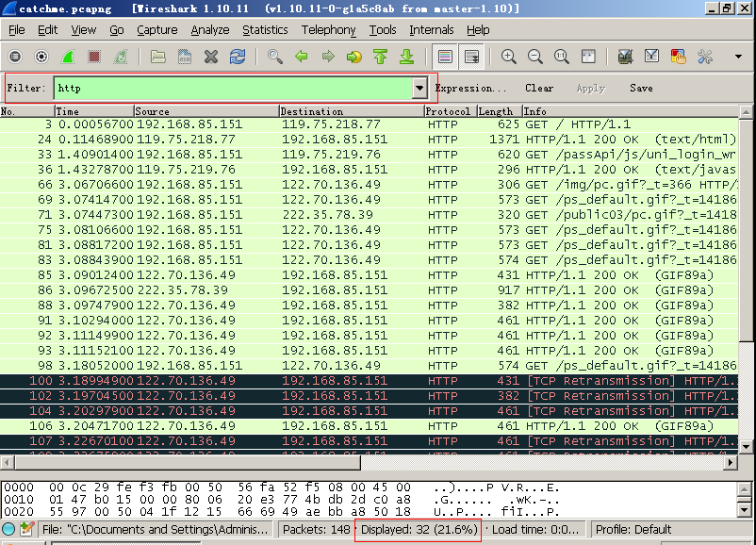Open expert info from the status bar circle
This screenshot has height=545, width=756.
pos(8,529)
